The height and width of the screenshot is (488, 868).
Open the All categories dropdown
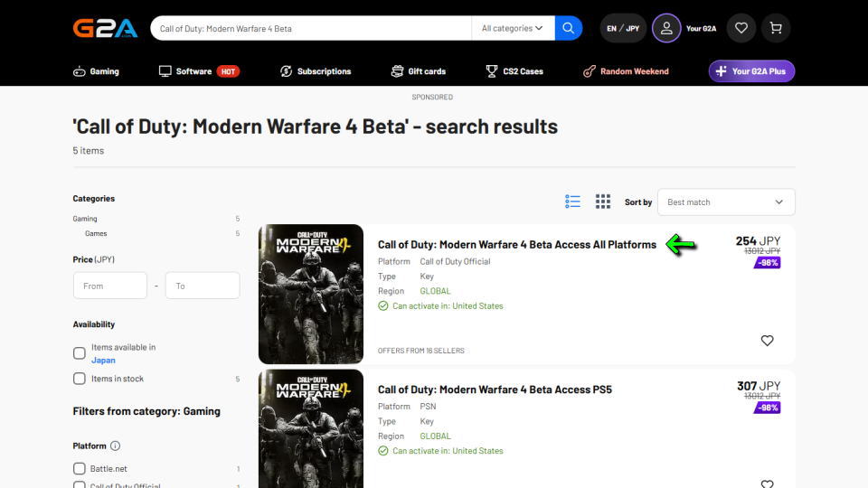[513, 28]
